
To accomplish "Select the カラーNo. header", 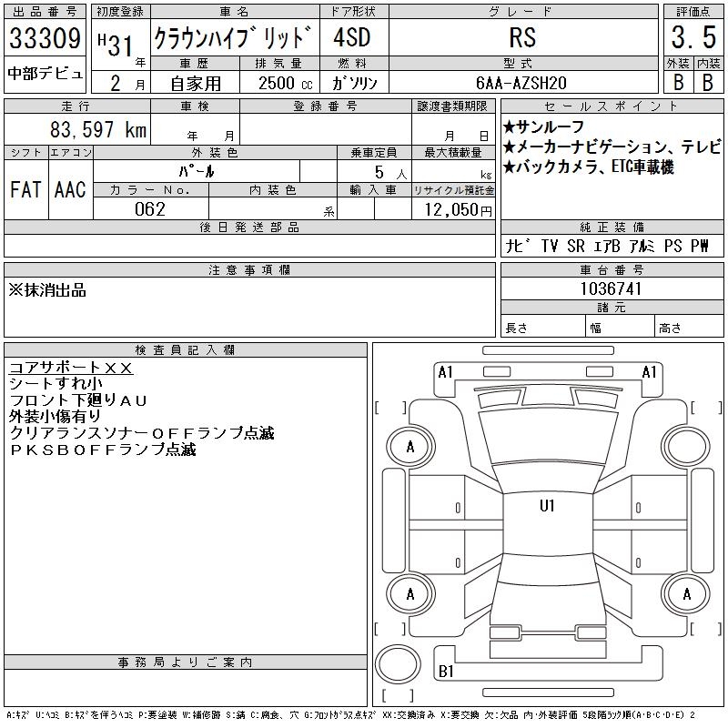I will [x=150, y=190].
